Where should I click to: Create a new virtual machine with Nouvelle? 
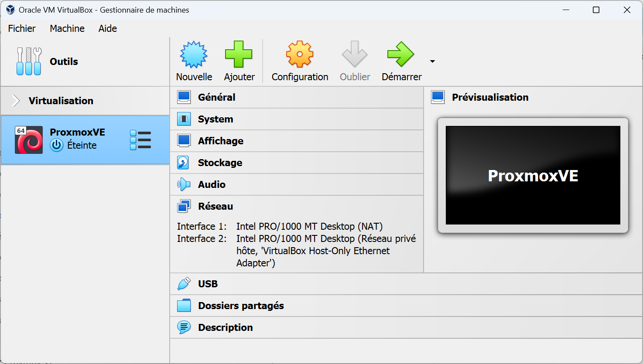(193, 54)
